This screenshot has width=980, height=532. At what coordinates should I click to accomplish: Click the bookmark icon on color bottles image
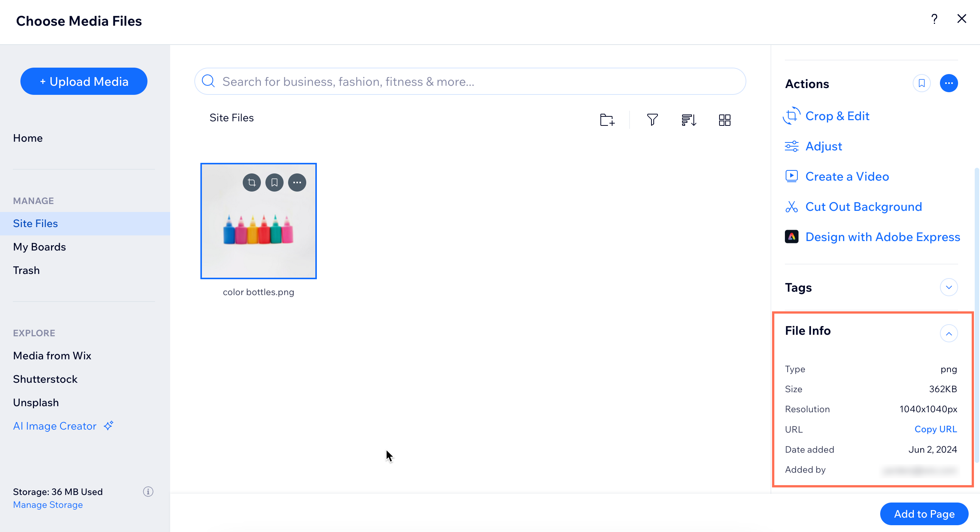[274, 182]
